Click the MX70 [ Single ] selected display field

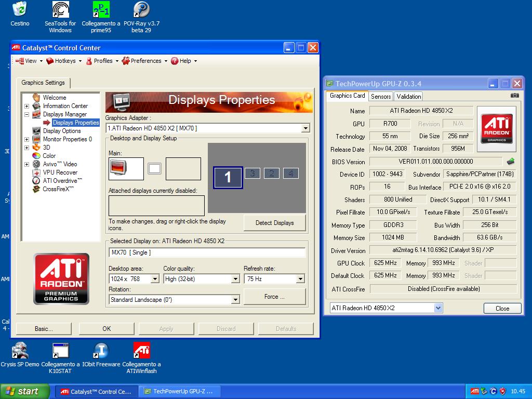point(207,252)
